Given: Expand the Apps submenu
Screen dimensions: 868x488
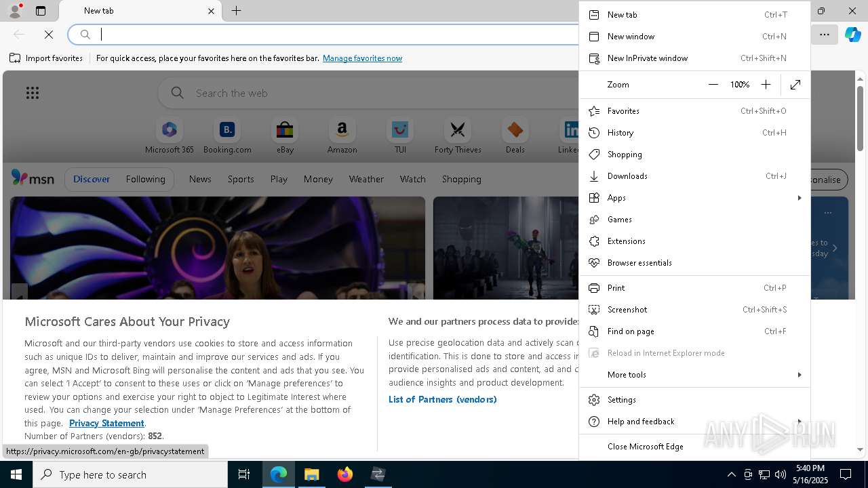Looking at the screenshot, I should click(694, 198).
